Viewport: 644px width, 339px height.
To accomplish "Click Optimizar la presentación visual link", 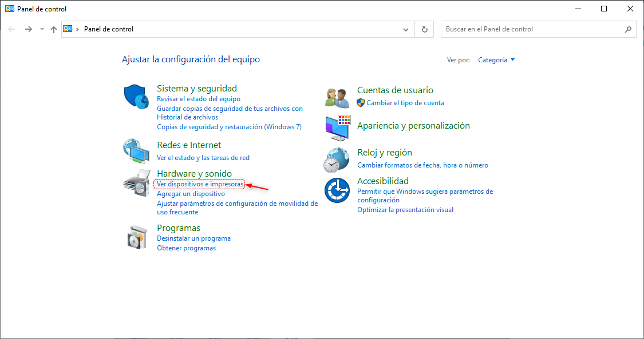I will pos(405,210).
